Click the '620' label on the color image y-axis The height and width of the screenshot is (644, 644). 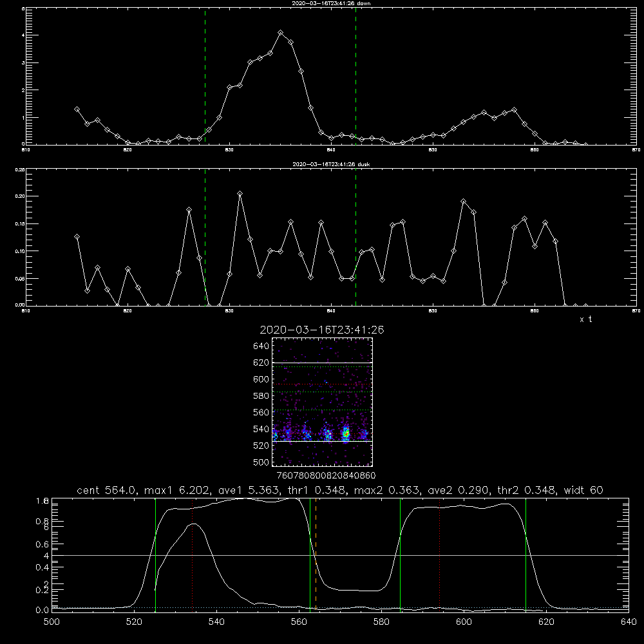coord(261,363)
